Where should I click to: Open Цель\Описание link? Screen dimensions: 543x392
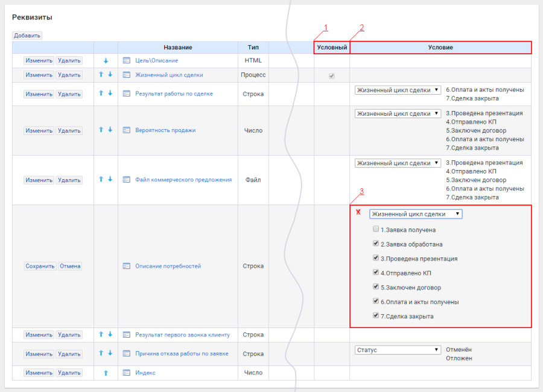coord(156,60)
